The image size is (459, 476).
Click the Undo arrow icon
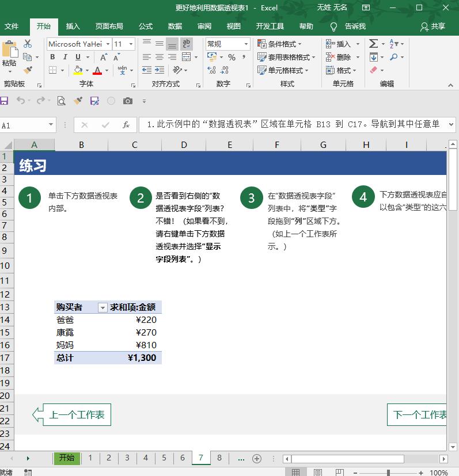pyautogui.click(x=20, y=101)
